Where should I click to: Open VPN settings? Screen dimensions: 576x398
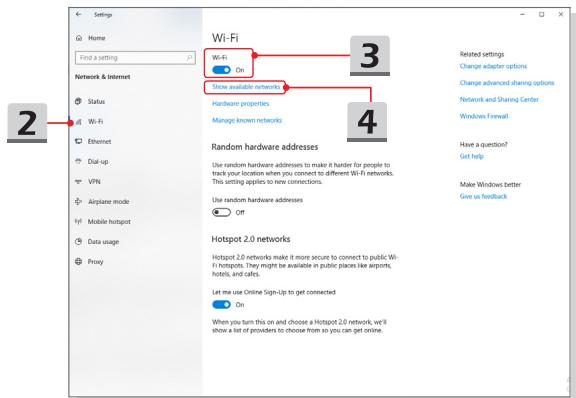pyautogui.click(x=94, y=182)
